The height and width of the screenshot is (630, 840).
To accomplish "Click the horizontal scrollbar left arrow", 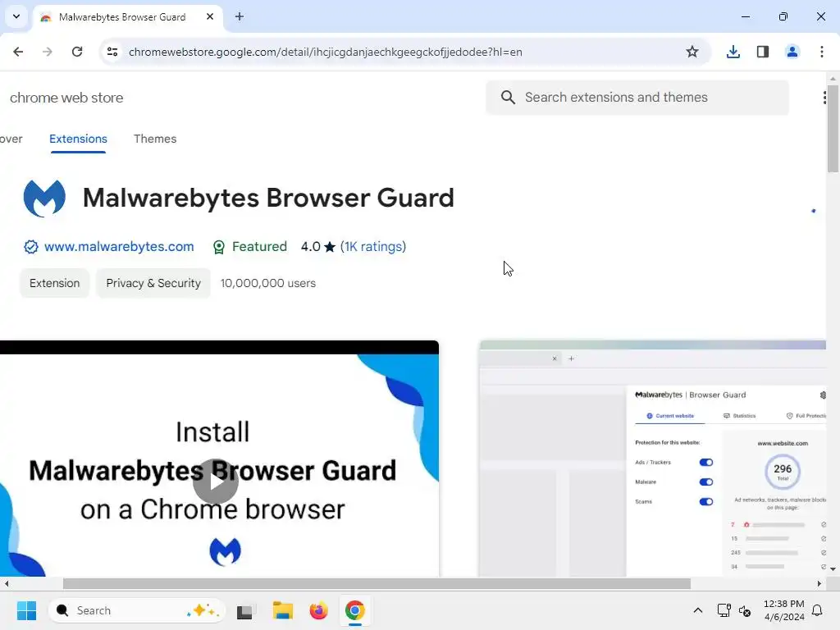I will click(x=7, y=583).
